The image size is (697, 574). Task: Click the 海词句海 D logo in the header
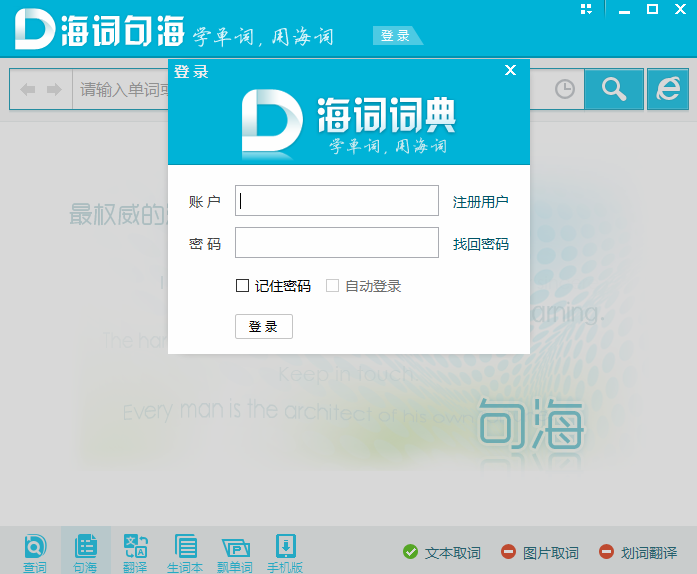pos(35,29)
